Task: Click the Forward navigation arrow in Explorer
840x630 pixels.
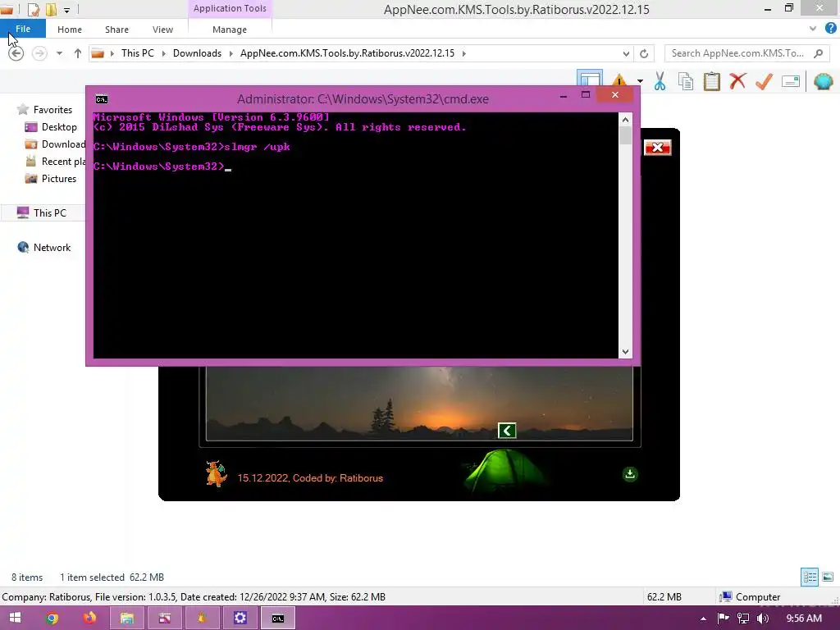Action: pos(39,53)
